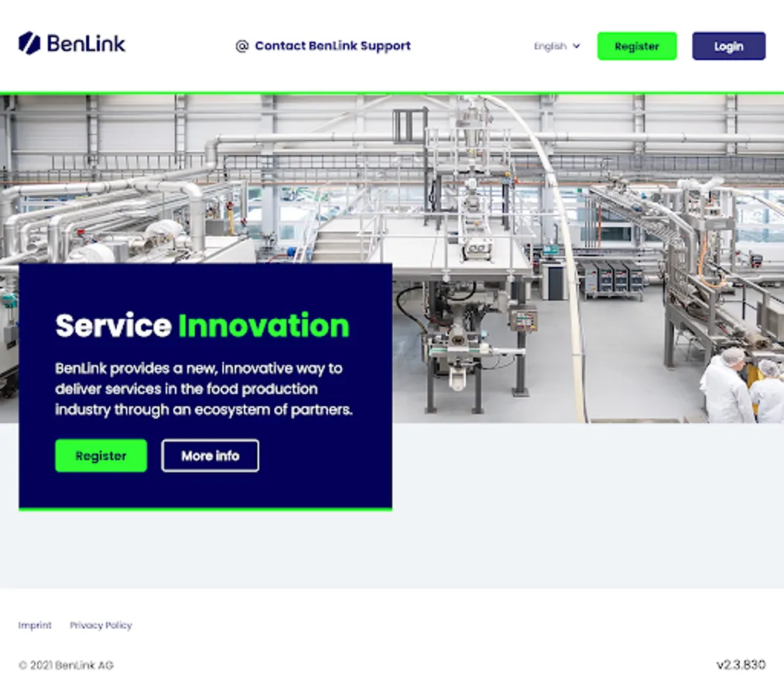This screenshot has height=697, width=784.
Task: Expand the chevron arrow next to English
Action: (x=576, y=46)
